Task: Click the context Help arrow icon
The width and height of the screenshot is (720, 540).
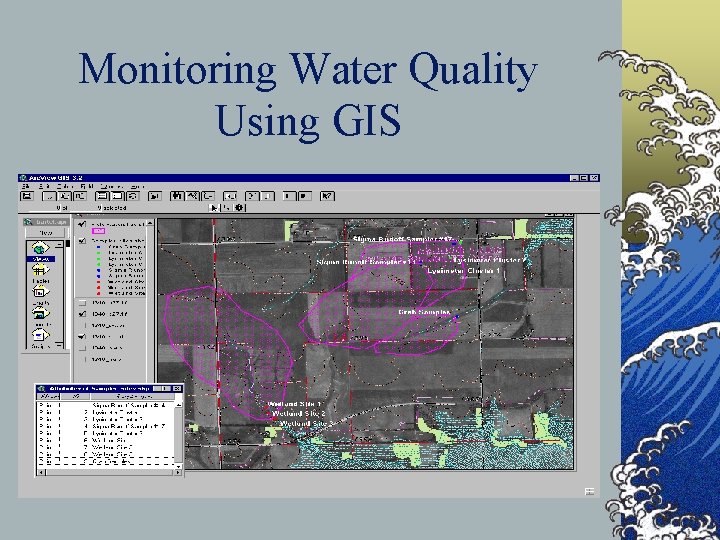Action: pyautogui.click(x=327, y=196)
